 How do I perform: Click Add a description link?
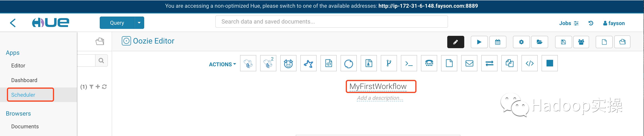pyautogui.click(x=380, y=98)
